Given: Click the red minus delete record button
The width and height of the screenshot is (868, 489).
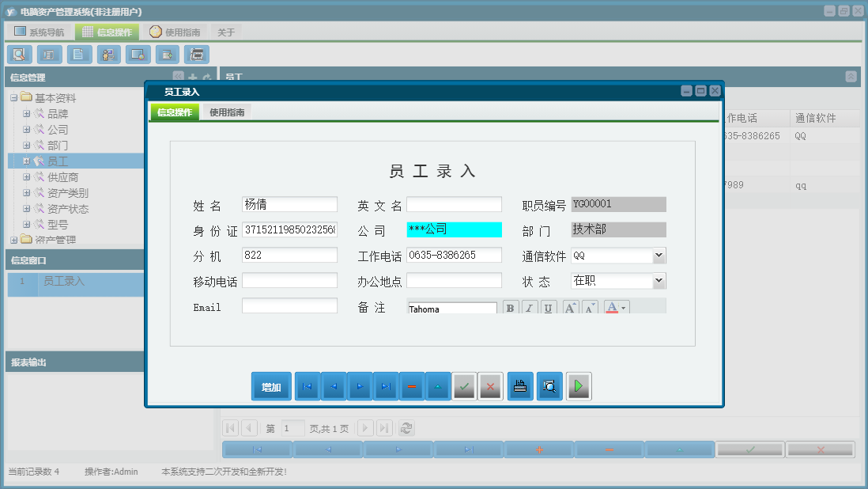Looking at the screenshot, I should point(411,386).
